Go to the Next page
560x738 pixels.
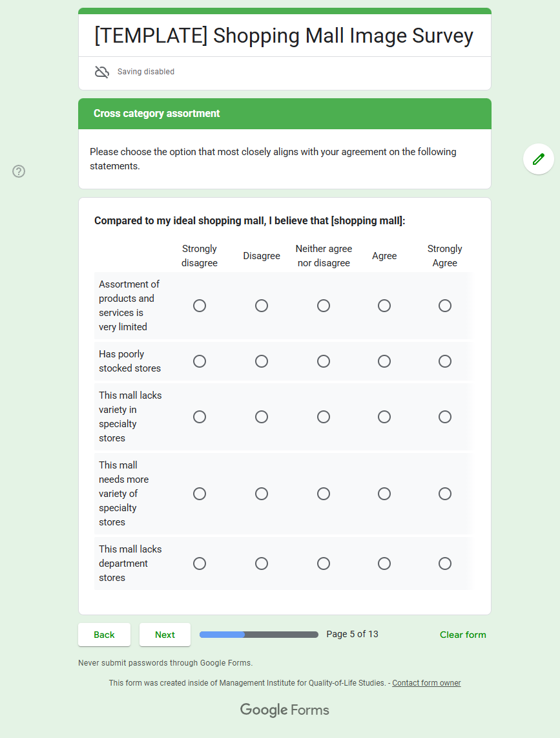pos(165,635)
